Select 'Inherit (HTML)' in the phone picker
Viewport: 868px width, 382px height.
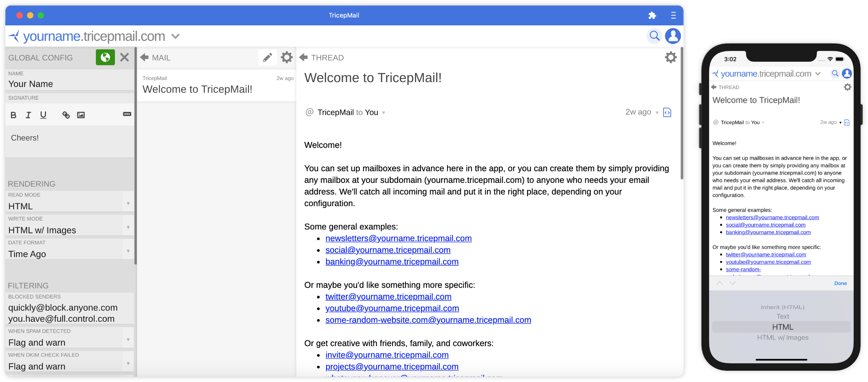782,307
